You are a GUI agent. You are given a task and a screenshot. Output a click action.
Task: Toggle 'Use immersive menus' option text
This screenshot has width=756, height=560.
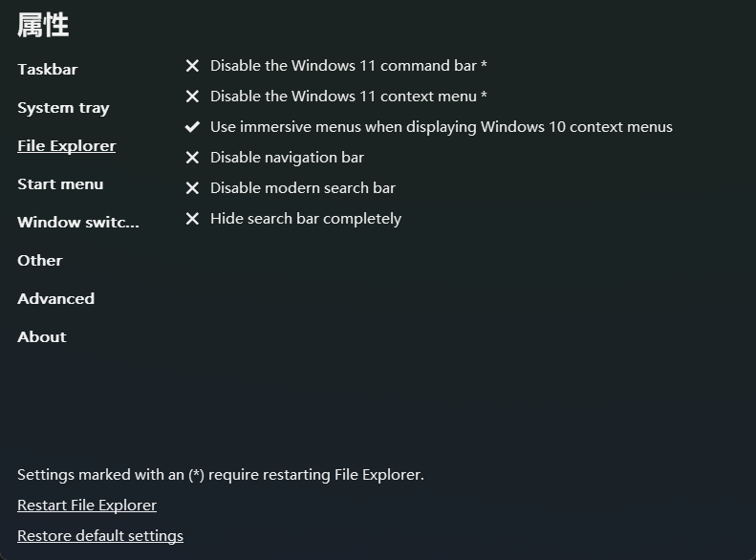click(x=442, y=127)
